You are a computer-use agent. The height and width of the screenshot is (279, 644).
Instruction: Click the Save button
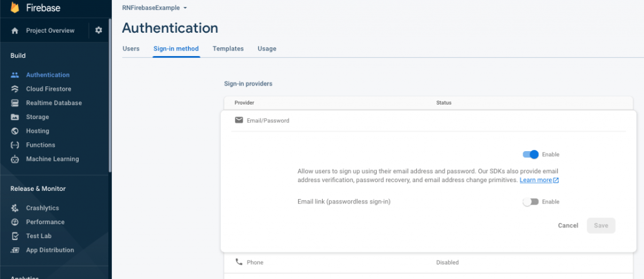[x=601, y=225]
